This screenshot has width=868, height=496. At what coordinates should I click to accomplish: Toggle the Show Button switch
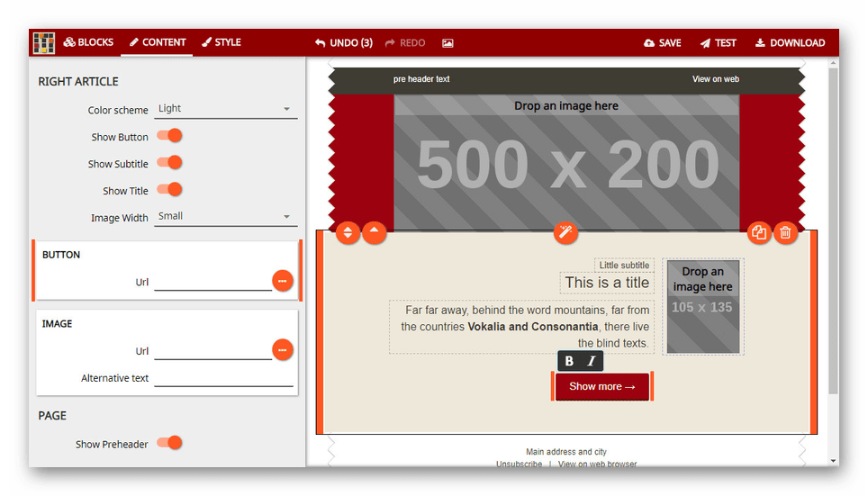(x=169, y=136)
